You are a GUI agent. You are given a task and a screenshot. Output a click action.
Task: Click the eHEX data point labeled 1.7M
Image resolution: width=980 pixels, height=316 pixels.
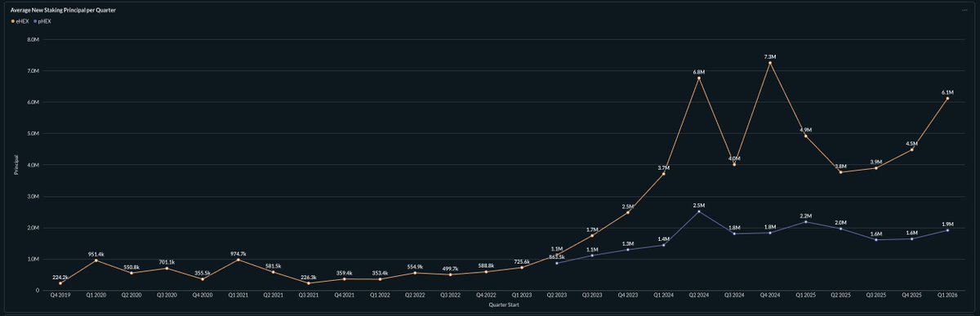(592, 236)
